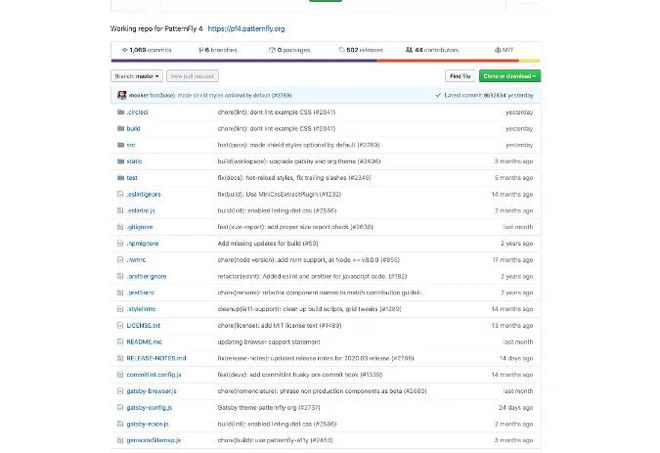View the 1,069 commits tab
This screenshot has width=660, height=453.
(146, 49)
